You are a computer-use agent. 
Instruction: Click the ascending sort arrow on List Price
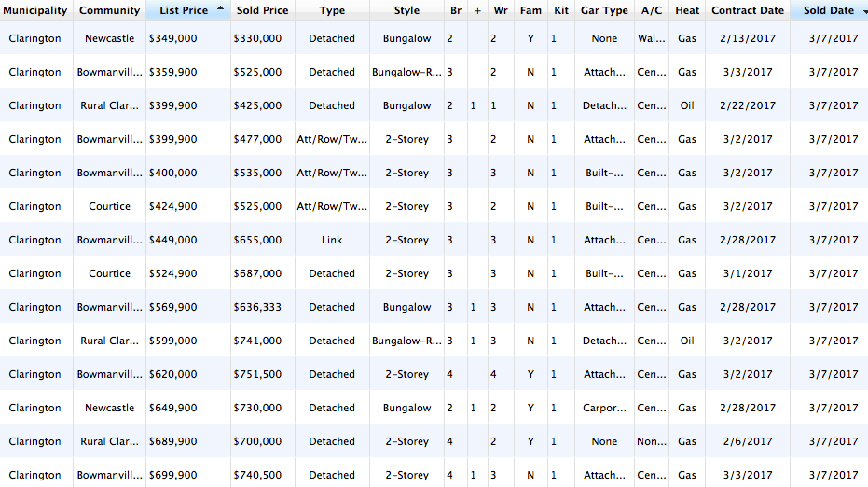[x=220, y=8]
